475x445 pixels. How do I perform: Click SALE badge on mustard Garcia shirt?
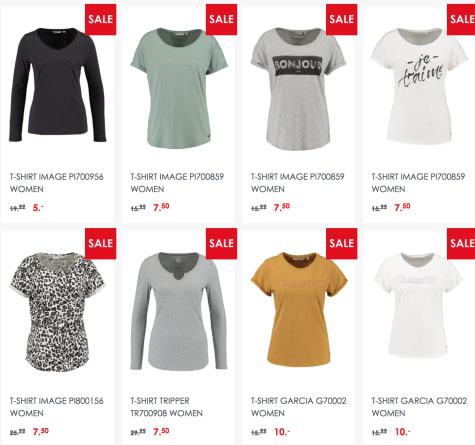[342, 244]
